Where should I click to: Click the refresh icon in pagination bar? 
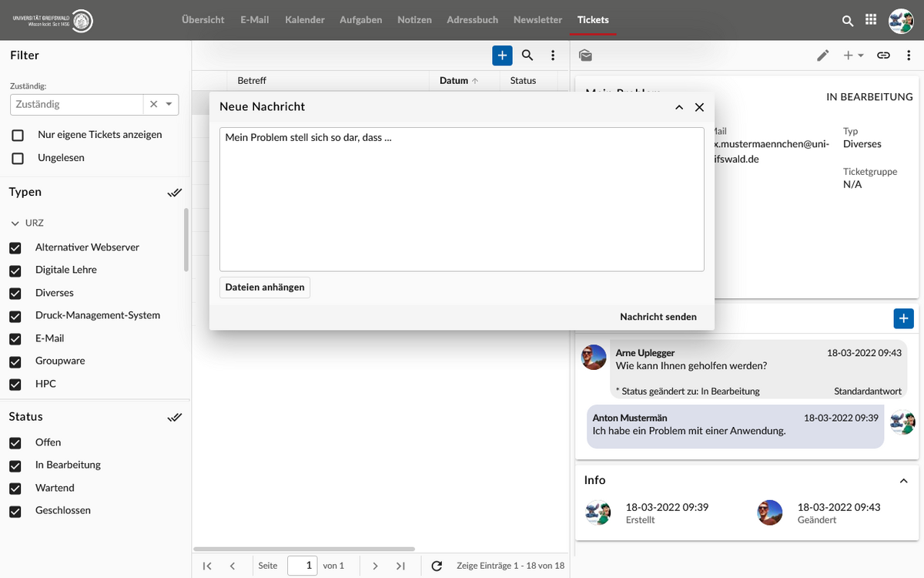437,566
